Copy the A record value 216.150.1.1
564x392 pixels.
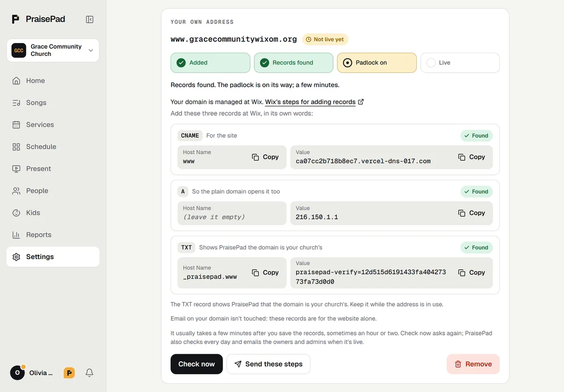pyautogui.click(x=472, y=213)
